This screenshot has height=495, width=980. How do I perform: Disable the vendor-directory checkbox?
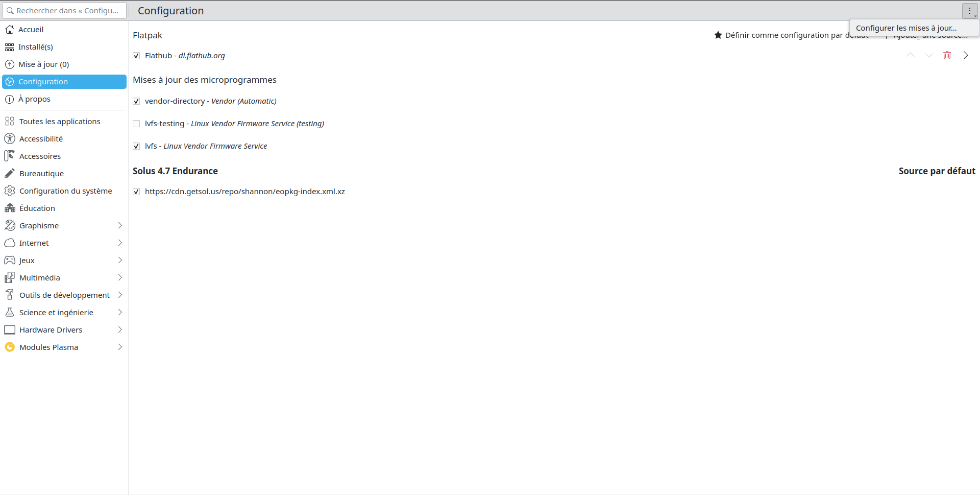click(x=136, y=101)
